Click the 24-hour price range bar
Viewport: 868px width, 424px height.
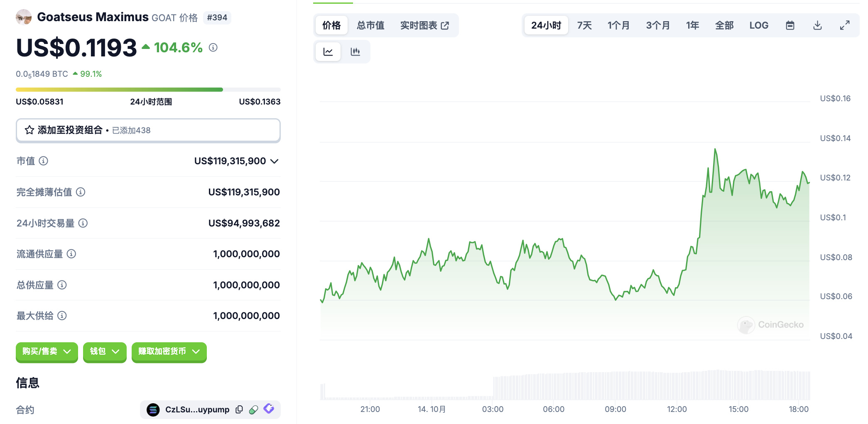(x=148, y=90)
